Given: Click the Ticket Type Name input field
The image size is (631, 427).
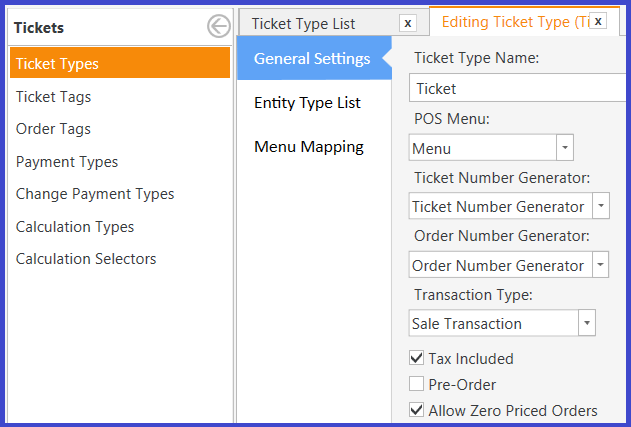Looking at the screenshot, I should (518, 88).
